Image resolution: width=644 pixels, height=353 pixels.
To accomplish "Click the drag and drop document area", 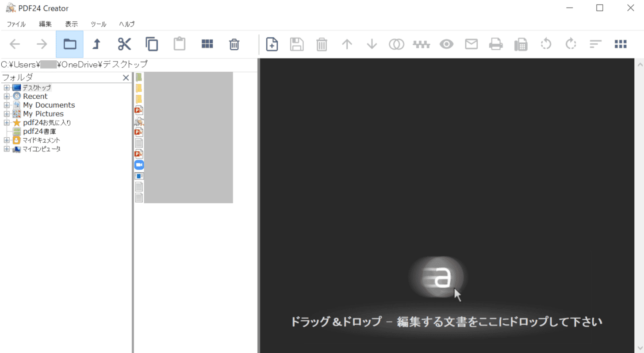I will coord(447,206).
